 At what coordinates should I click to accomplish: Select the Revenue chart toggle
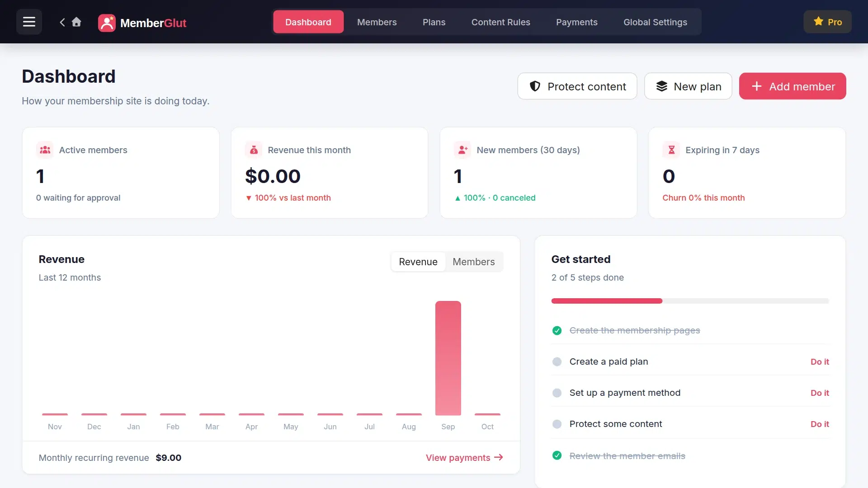(x=418, y=262)
